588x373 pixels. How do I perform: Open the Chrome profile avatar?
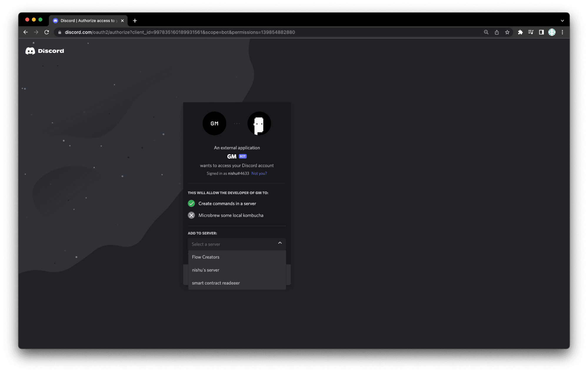pos(552,32)
